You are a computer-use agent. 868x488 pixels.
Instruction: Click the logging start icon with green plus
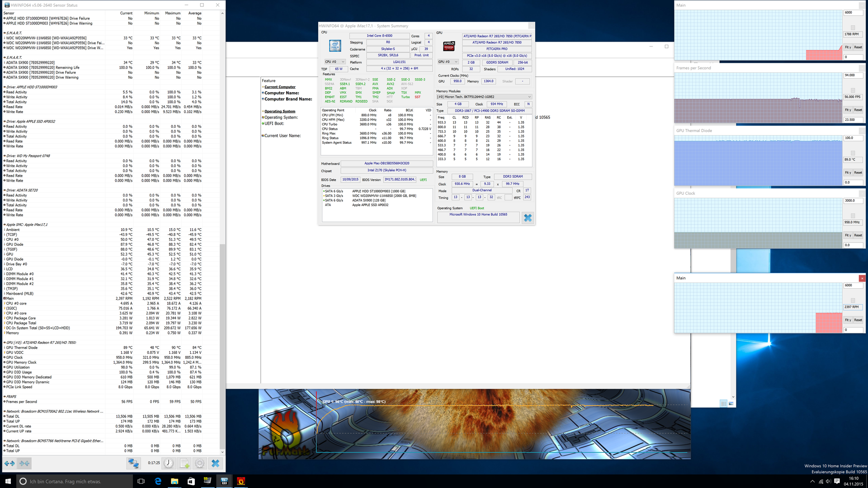[x=184, y=463]
